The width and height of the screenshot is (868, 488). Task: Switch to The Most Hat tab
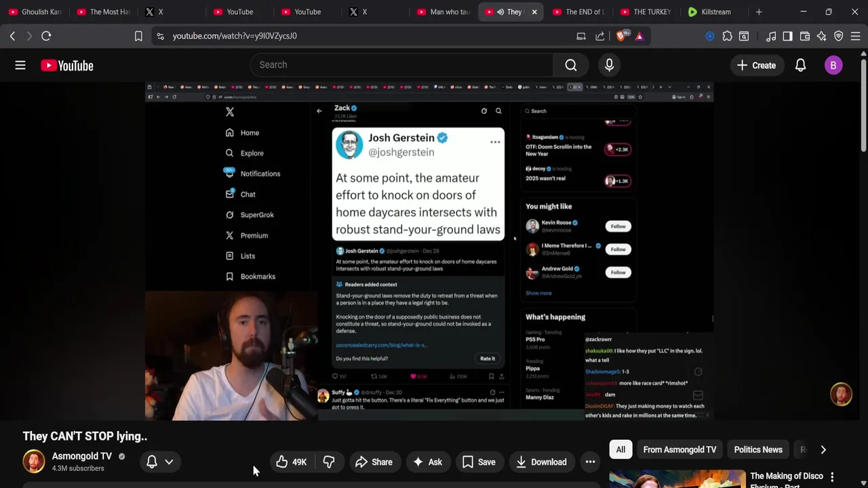tap(103, 12)
